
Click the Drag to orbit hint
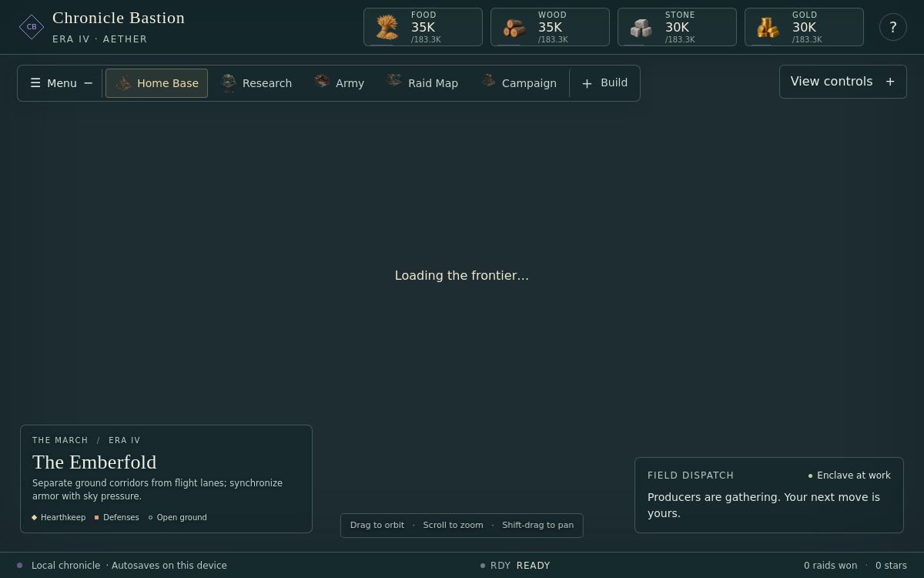point(377,525)
